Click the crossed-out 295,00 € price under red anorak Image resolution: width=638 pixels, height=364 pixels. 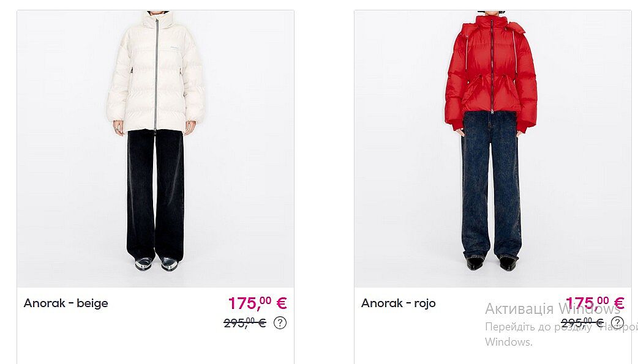(582, 323)
